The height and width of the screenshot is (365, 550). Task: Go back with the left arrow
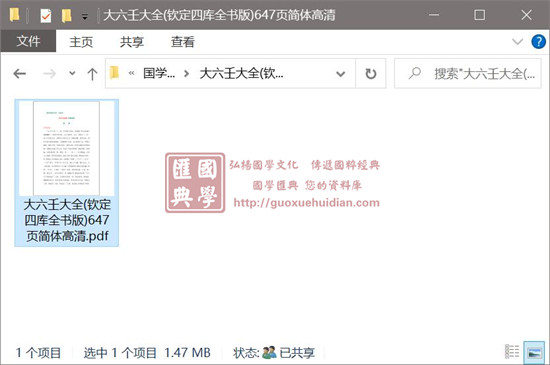point(20,74)
